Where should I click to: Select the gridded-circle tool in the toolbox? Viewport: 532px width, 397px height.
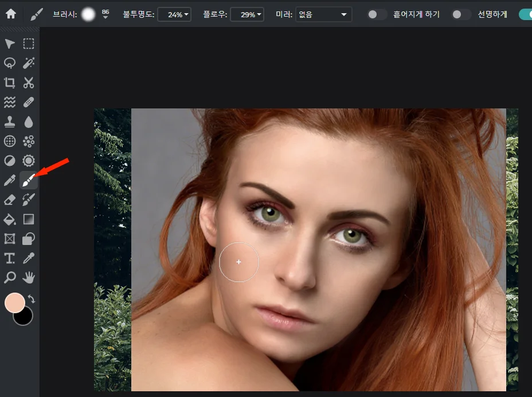pyautogui.click(x=10, y=141)
